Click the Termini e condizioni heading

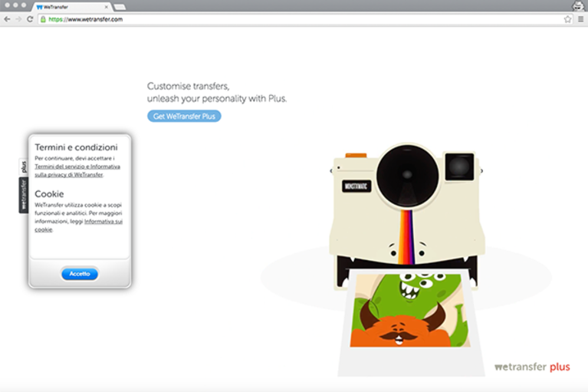pyautogui.click(x=76, y=147)
